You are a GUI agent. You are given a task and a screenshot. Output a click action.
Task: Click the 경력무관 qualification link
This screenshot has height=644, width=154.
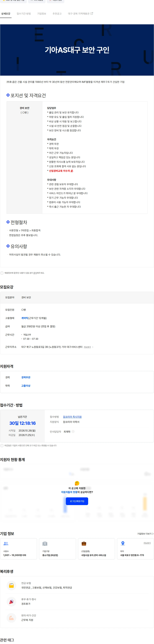click(26, 377)
